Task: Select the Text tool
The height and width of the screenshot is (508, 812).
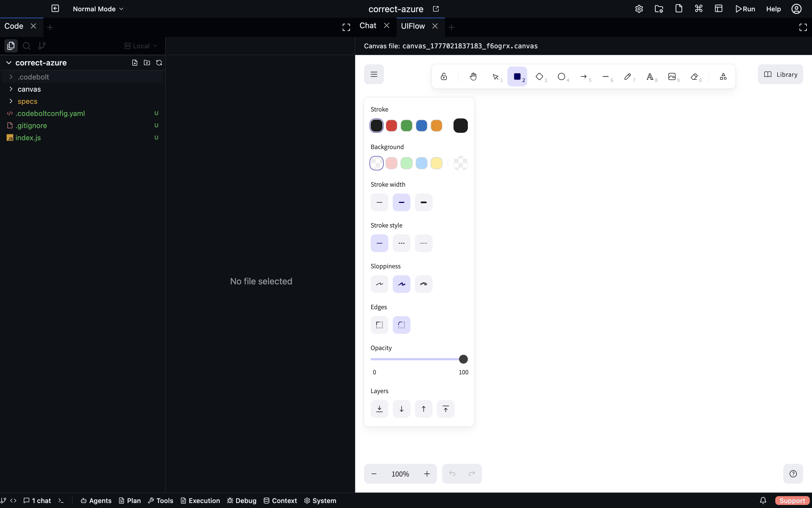Action: coord(650,76)
